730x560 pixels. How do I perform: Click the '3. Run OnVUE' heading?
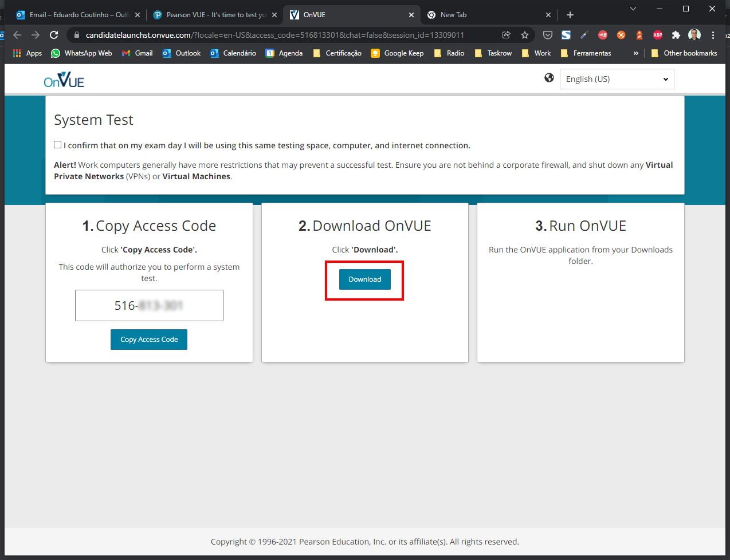[581, 226]
